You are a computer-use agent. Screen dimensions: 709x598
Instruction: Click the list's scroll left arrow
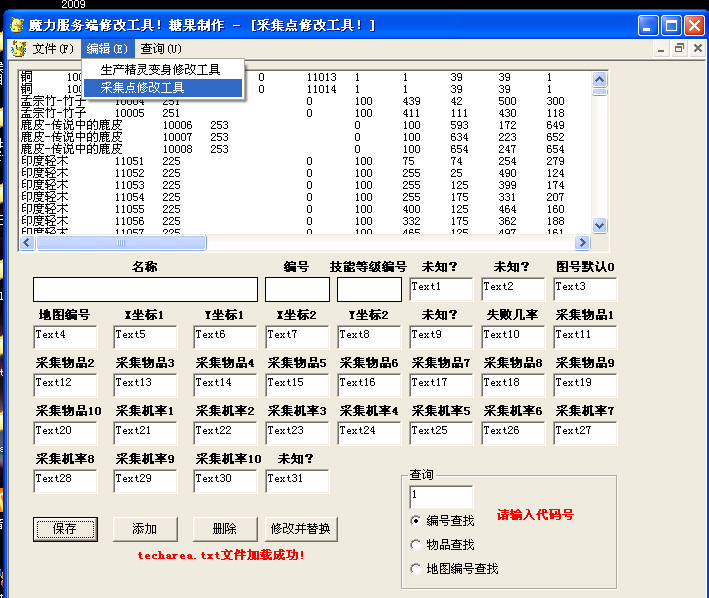coord(26,242)
